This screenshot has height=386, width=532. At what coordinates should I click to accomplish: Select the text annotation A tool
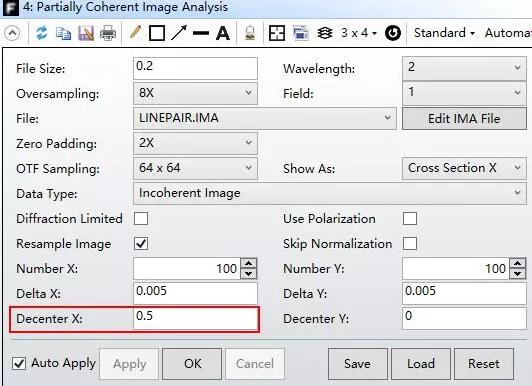tap(223, 33)
